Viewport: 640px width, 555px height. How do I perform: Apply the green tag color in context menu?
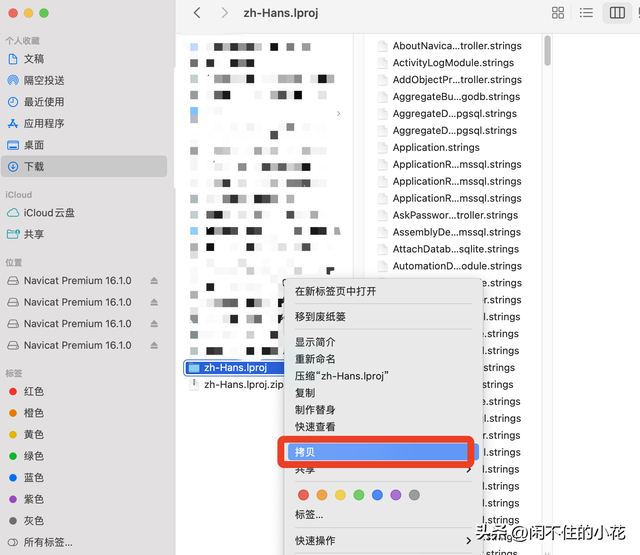click(359, 495)
